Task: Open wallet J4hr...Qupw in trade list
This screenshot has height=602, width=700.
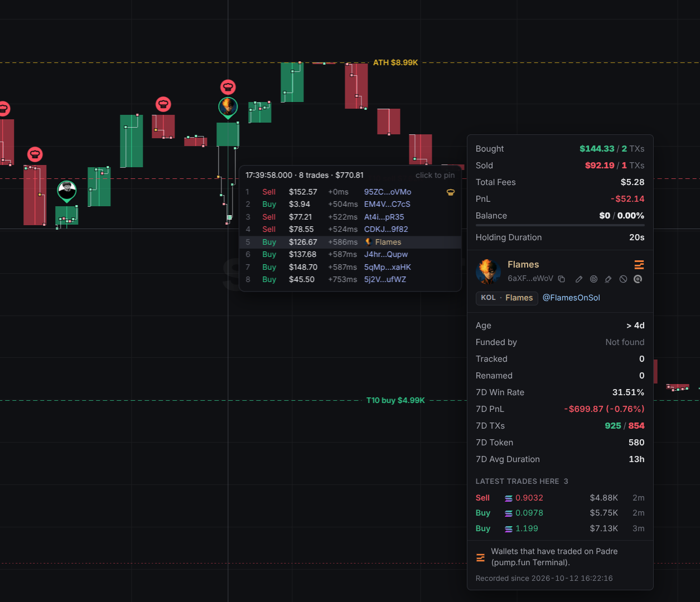Action: coord(386,254)
